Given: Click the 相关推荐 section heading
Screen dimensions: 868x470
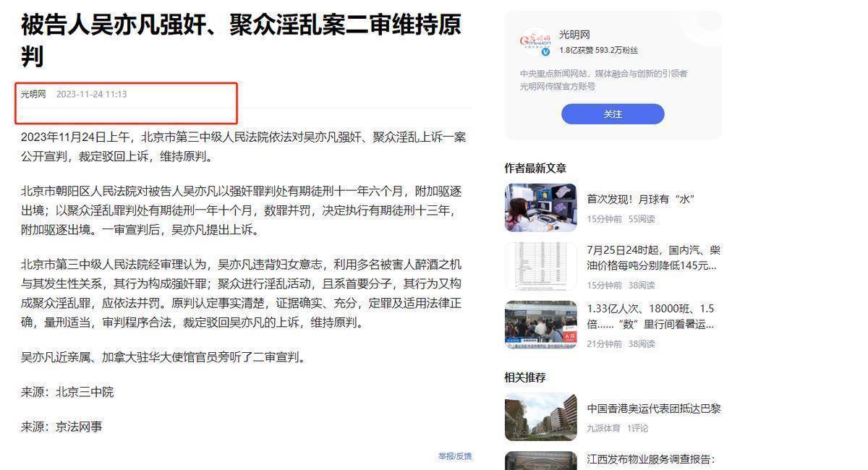Looking at the screenshot, I should (x=525, y=377).
